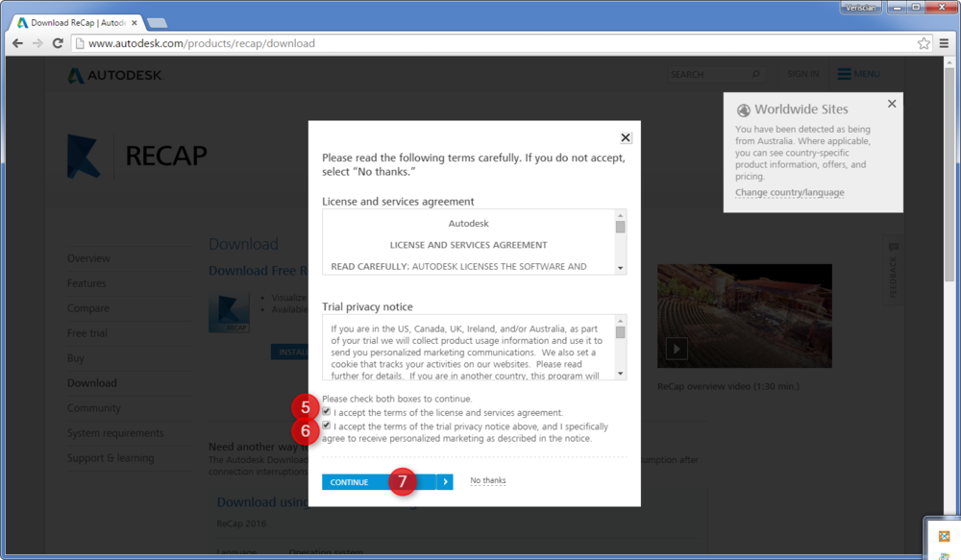Open Compare in the side menu
The image size is (961, 560).
point(88,308)
